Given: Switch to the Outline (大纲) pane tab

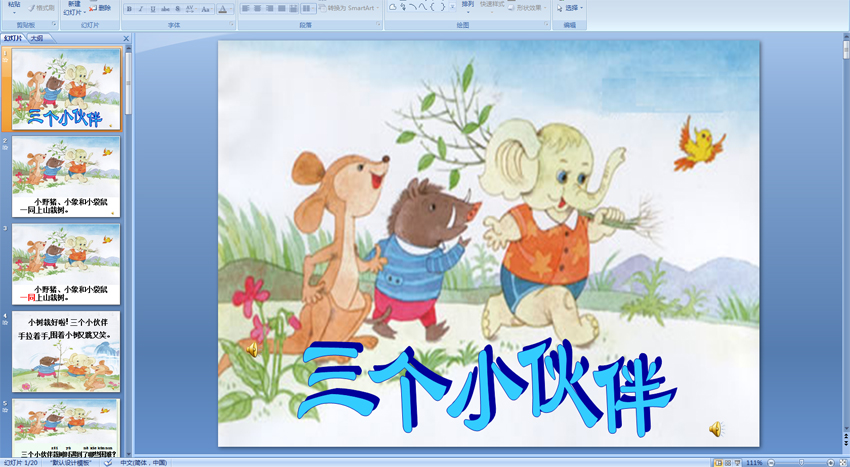Looking at the screenshot, I should [x=36, y=38].
